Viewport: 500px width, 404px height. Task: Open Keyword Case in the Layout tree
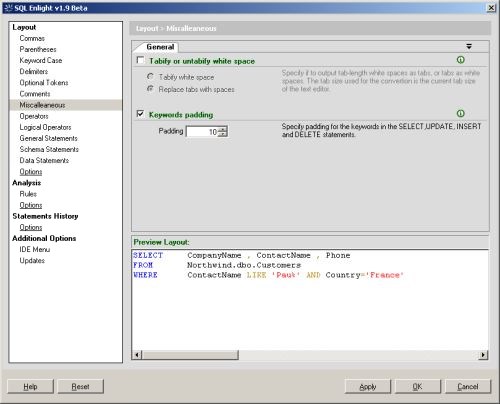[41, 60]
